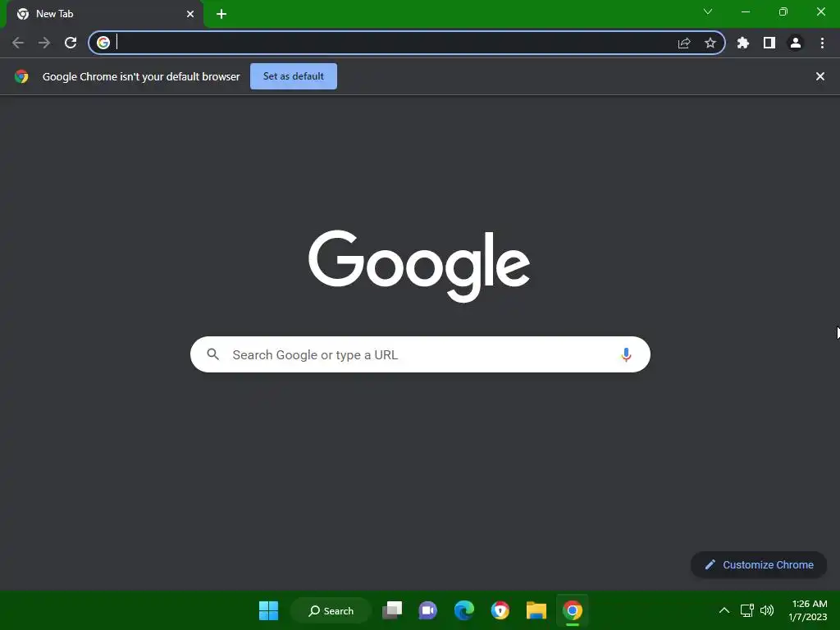Click the magnifier icon in search box
This screenshot has height=630, width=840.
click(213, 354)
